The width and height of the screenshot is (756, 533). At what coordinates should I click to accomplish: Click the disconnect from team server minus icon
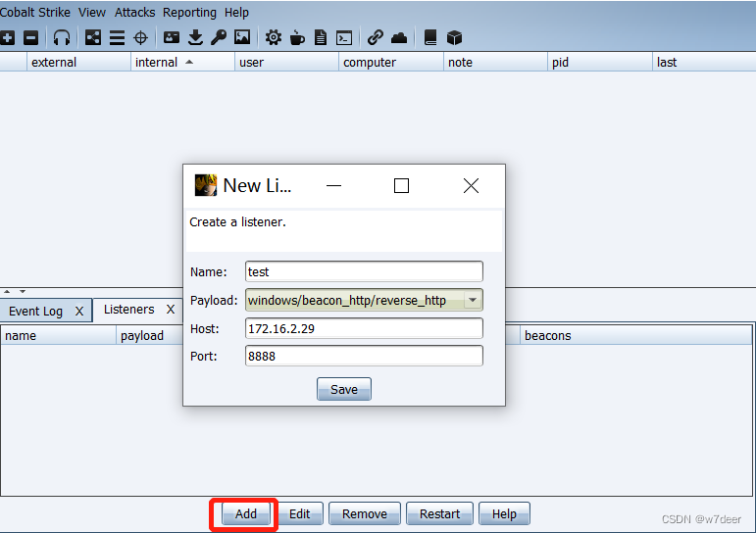coord(30,37)
